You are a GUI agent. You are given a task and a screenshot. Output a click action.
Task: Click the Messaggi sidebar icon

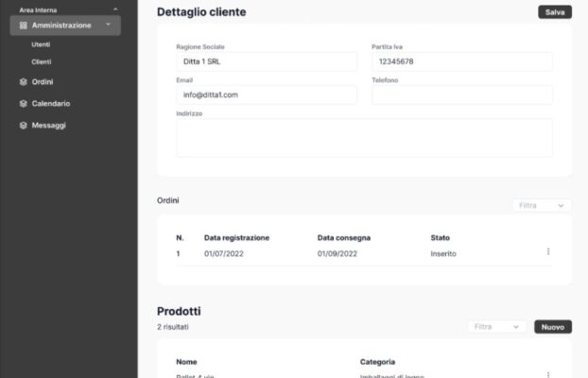tap(24, 125)
